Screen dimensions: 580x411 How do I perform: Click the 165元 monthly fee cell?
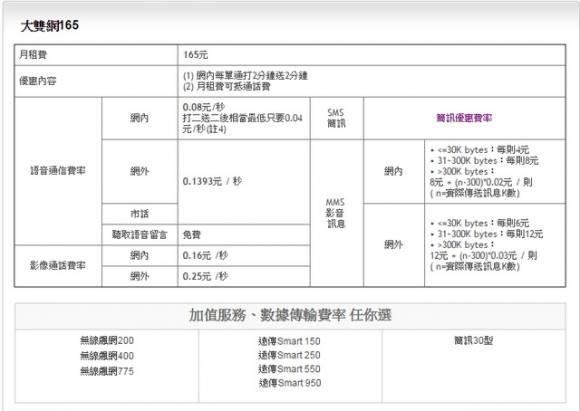click(371, 55)
